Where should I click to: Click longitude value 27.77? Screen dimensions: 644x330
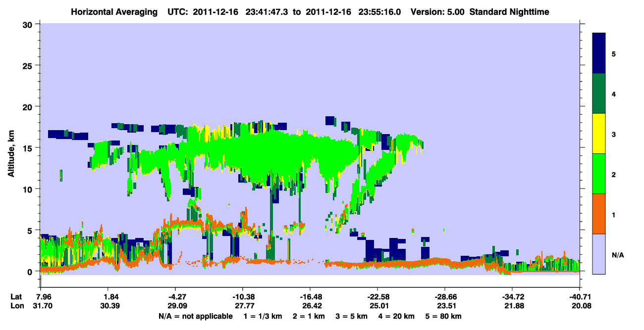click(x=244, y=306)
